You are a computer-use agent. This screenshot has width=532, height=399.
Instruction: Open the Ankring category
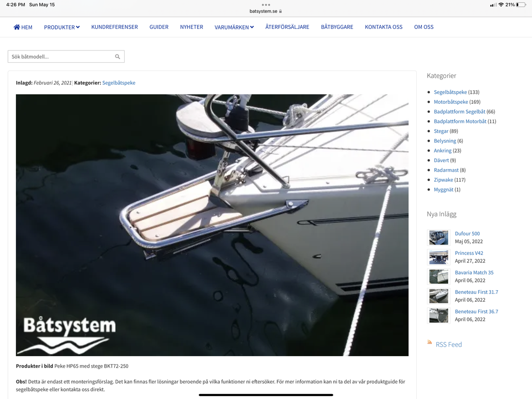tap(442, 151)
